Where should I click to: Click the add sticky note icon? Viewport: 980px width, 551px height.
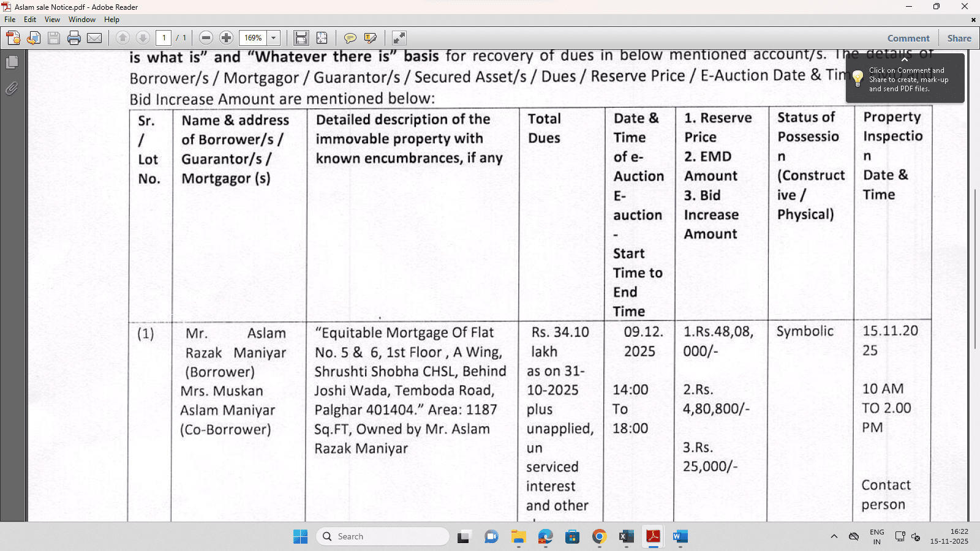pos(350,38)
